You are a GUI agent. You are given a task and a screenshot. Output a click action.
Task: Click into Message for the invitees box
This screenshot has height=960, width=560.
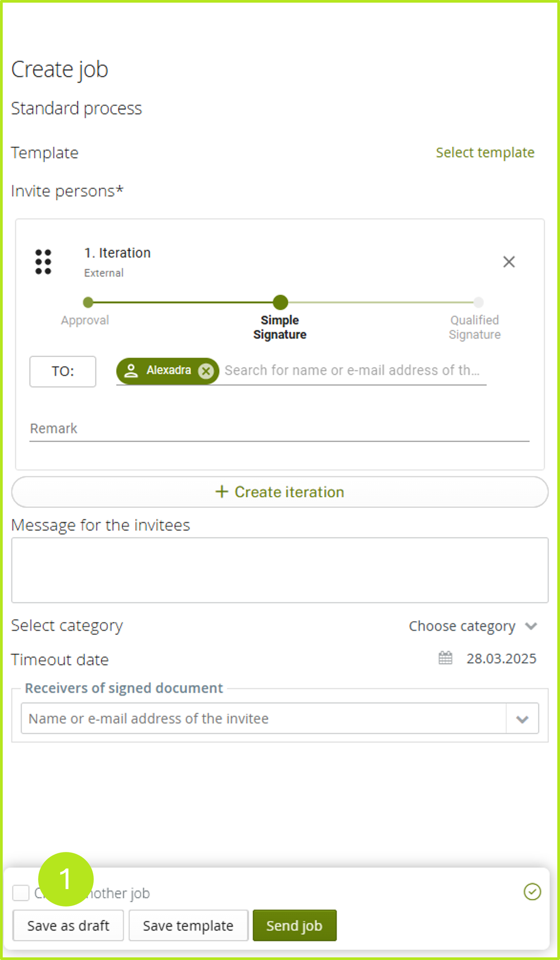click(279, 570)
